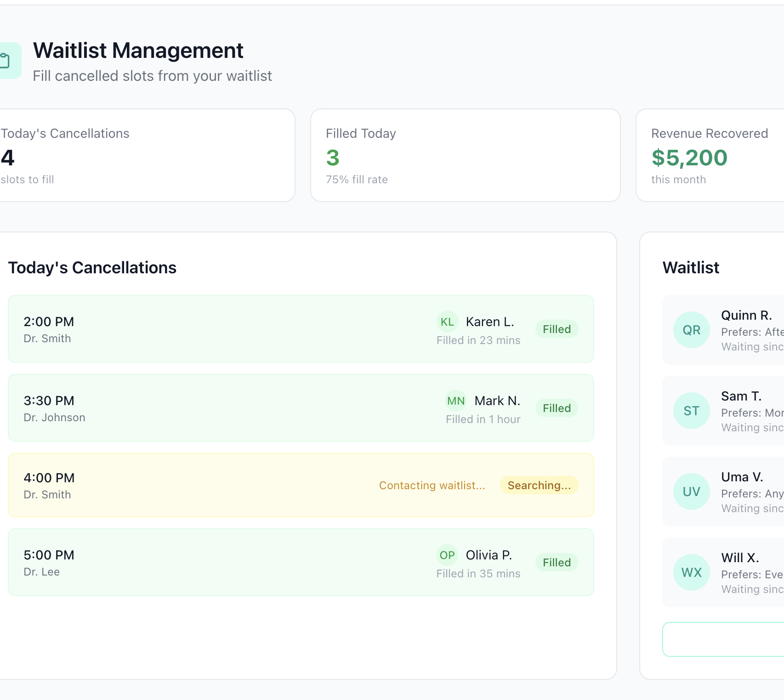The width and height of the screenshot is (784, 700).
Task: Select Will X.'s WX avatar circle
Action: (691, 572)
